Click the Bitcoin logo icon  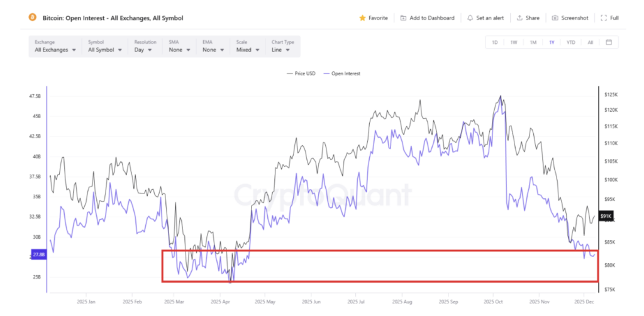point(33,18)
